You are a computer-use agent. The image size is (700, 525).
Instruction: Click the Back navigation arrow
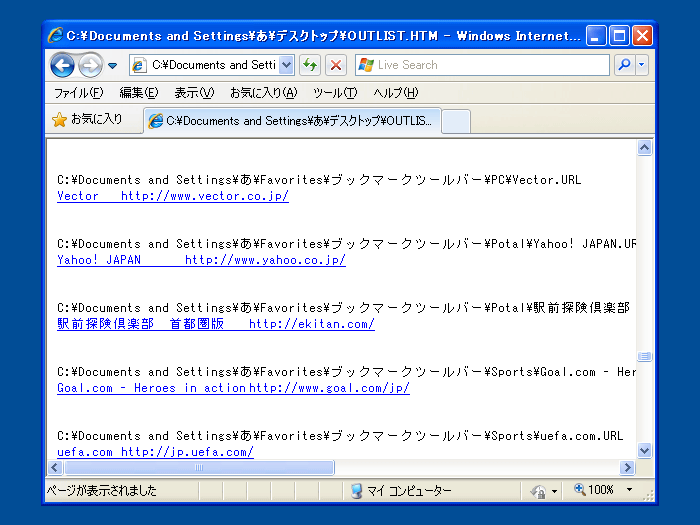click(62, 66)
